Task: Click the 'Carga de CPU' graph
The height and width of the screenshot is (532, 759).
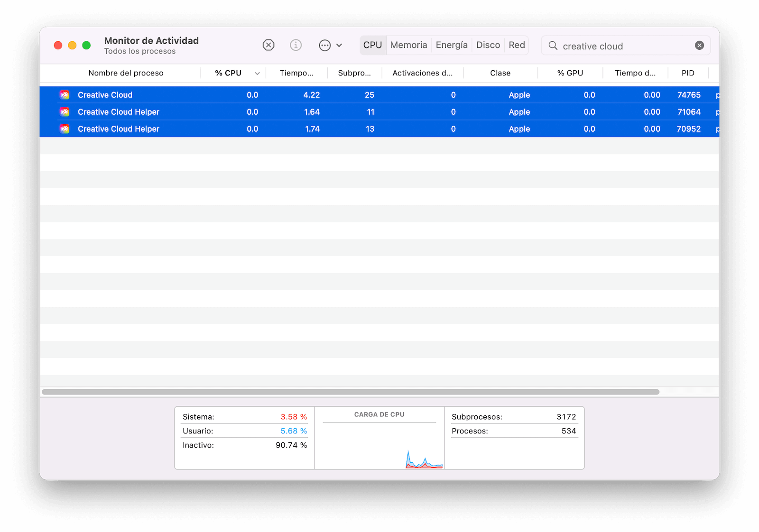Action: (x=379, y=446)
